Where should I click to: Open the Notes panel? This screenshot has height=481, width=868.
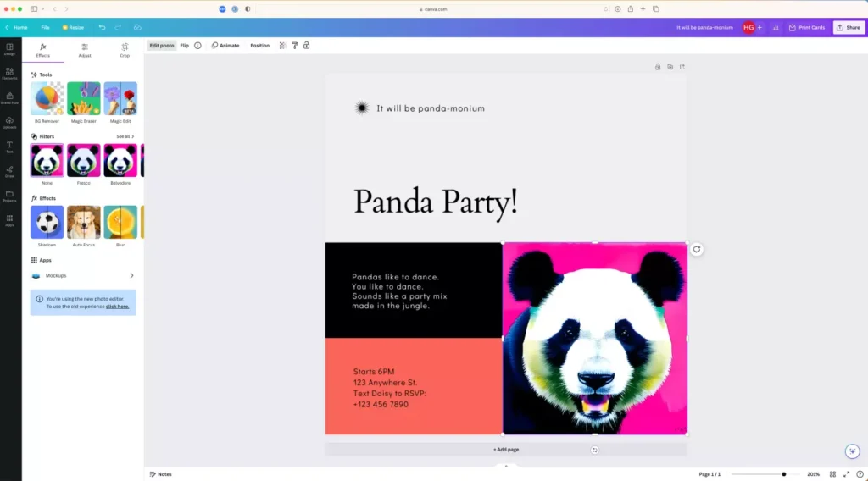point(161,474)
